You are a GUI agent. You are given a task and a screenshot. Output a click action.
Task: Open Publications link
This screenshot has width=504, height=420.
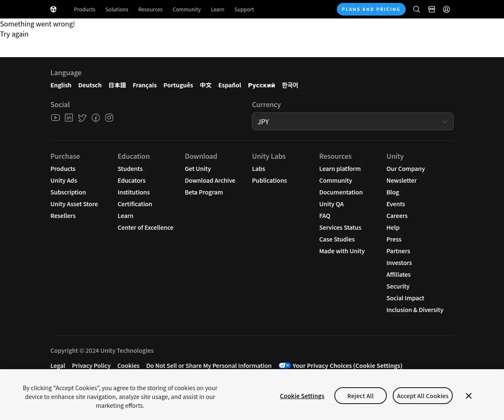(x=269, y=180)
